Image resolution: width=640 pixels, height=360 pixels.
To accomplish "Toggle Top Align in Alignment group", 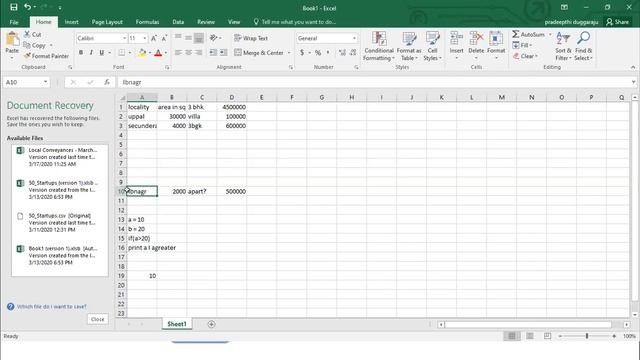I will (x=178, y=38).
